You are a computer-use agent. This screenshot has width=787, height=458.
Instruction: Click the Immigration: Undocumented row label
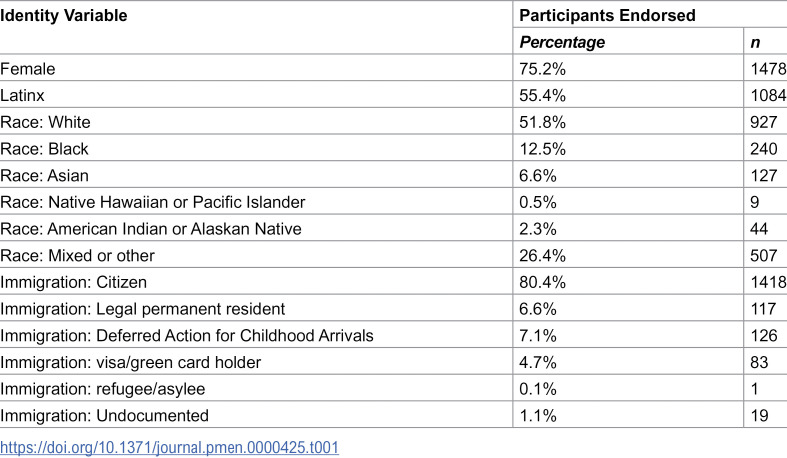point(104,415)
